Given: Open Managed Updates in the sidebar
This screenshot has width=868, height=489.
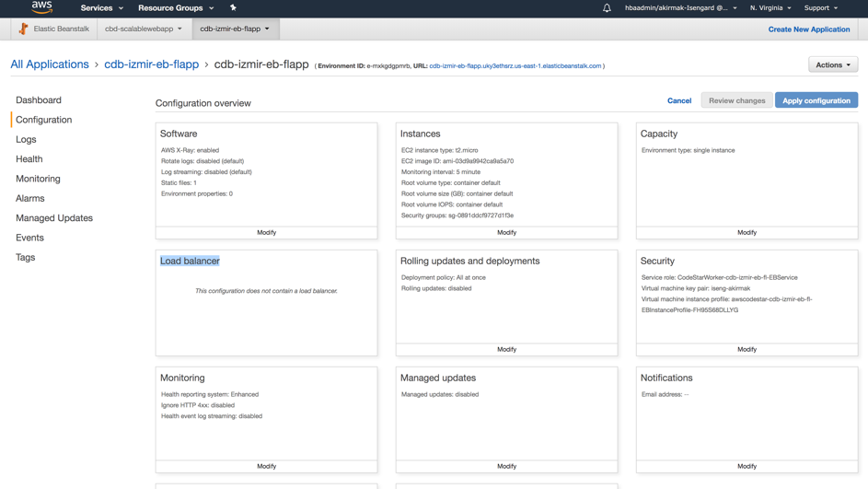Looking at the screenshot, I should point(54,218).
